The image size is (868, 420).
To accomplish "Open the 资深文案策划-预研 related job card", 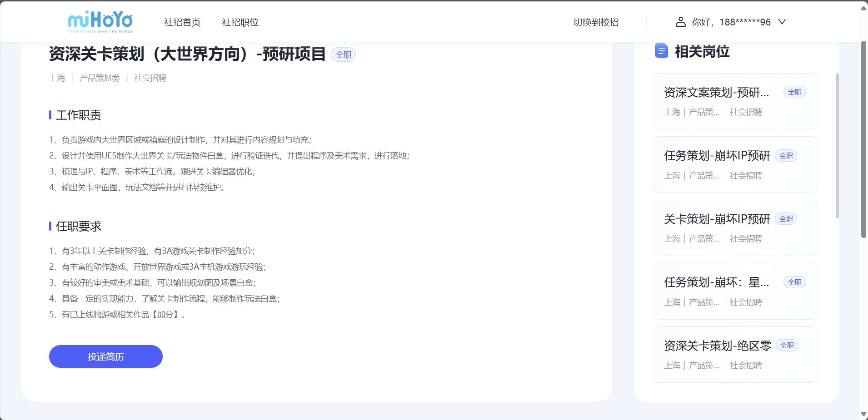I will (x=735, y=101).
